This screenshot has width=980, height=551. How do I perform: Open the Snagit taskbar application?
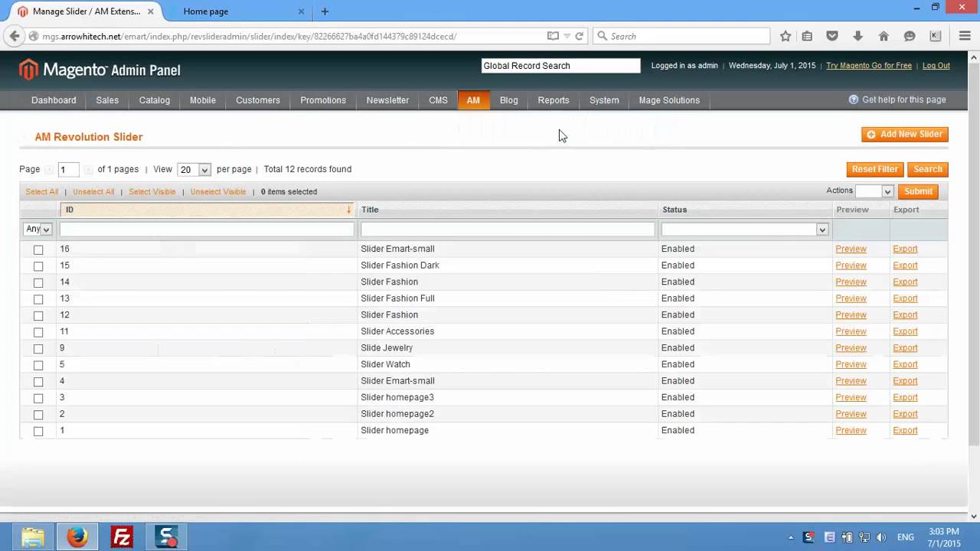(166, 537)
